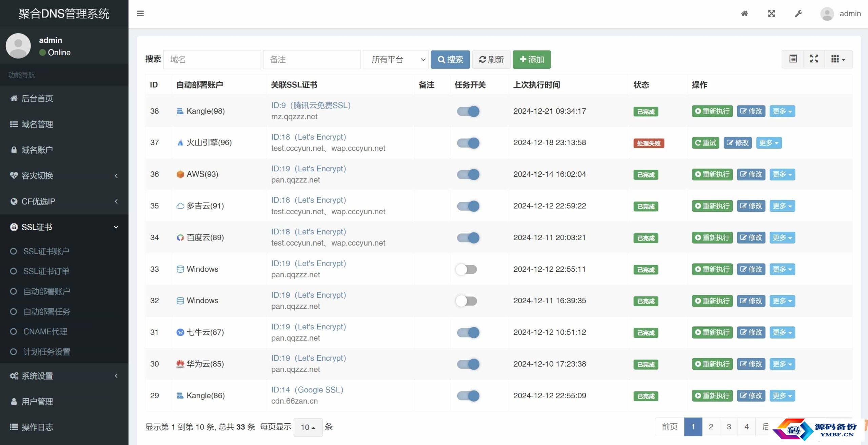868x445 pixels.
Task: Open 用户管理 in sidebar
Action: point(64,402)
